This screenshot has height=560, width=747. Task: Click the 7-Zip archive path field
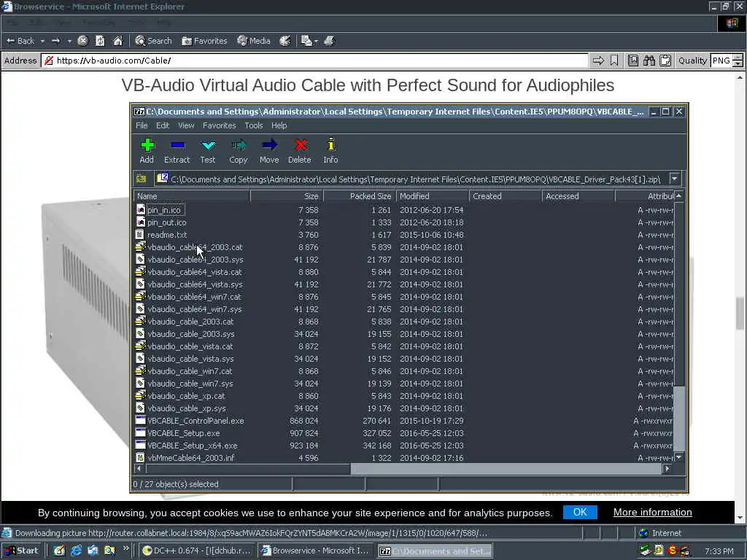pyautogui.click(x=412, y=179)
